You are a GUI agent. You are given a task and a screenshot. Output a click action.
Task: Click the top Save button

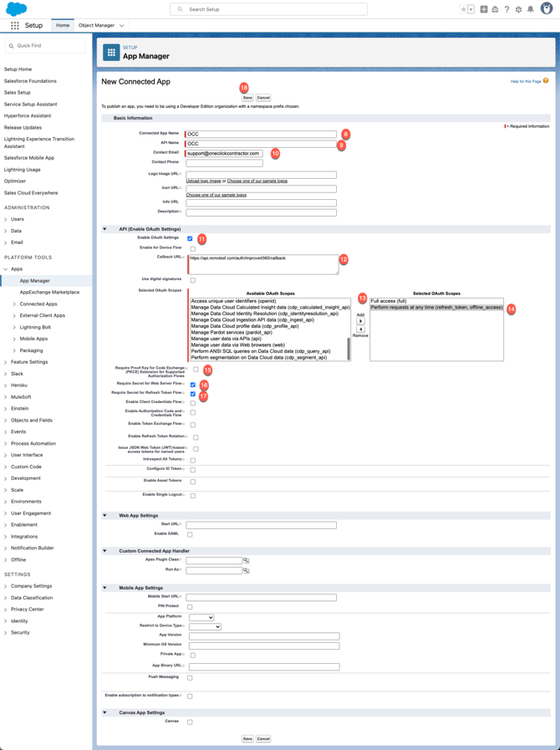pos(247,98)
